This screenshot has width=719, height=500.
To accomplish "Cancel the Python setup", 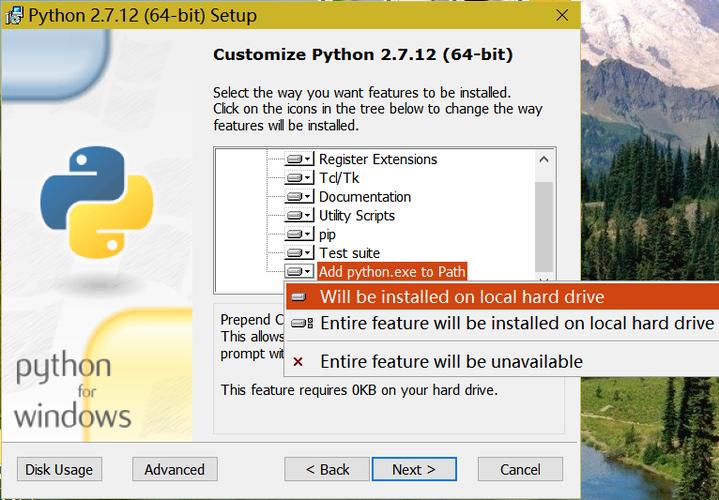I will click(520, 469).
